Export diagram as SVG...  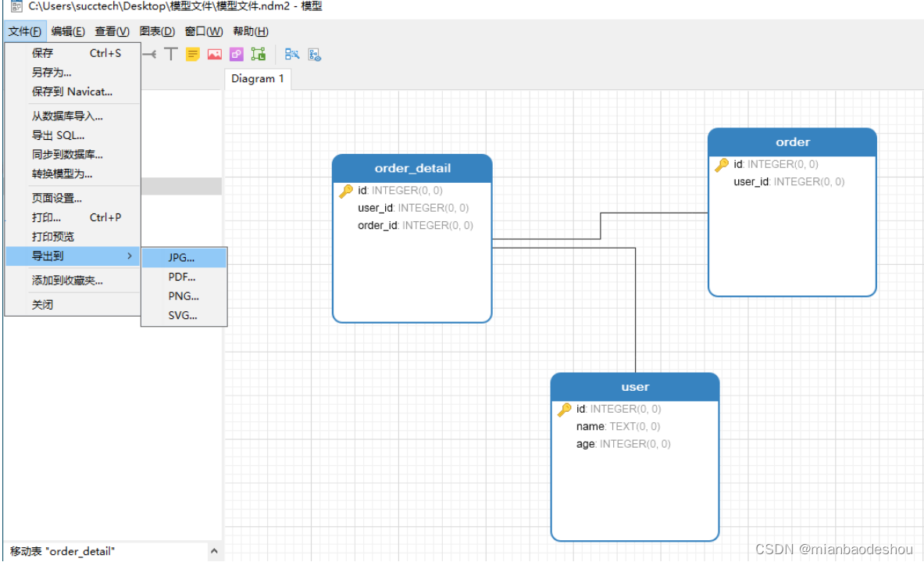pos(184,316)
